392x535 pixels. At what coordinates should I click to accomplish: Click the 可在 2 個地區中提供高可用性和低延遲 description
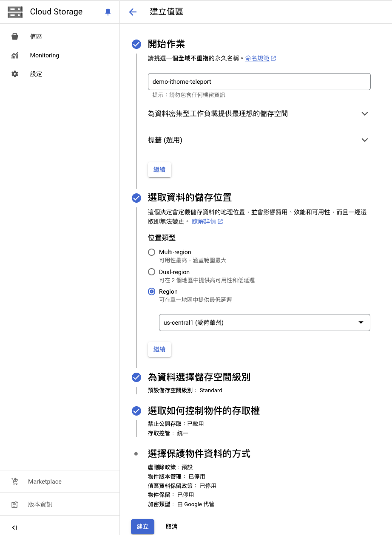(x=207, y=280)
